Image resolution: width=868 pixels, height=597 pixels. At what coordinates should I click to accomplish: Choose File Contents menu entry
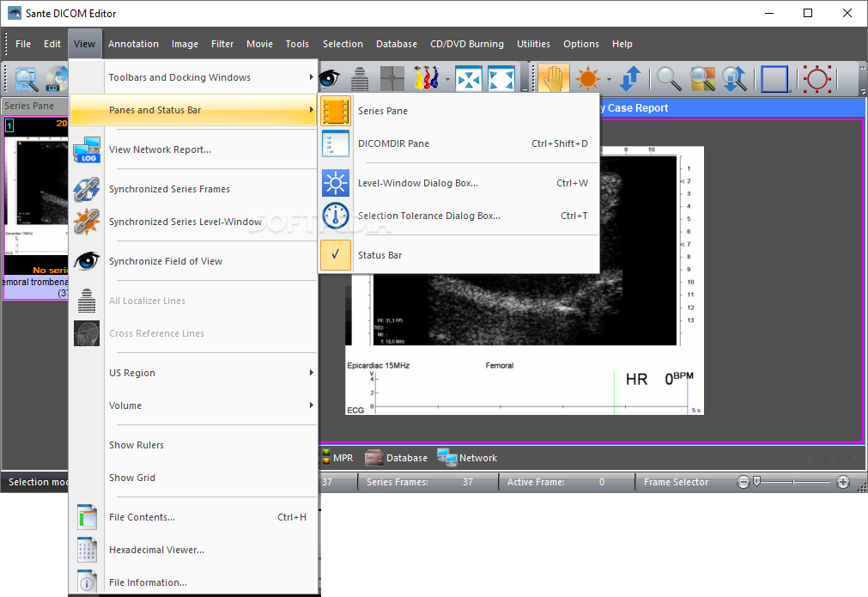194,517
